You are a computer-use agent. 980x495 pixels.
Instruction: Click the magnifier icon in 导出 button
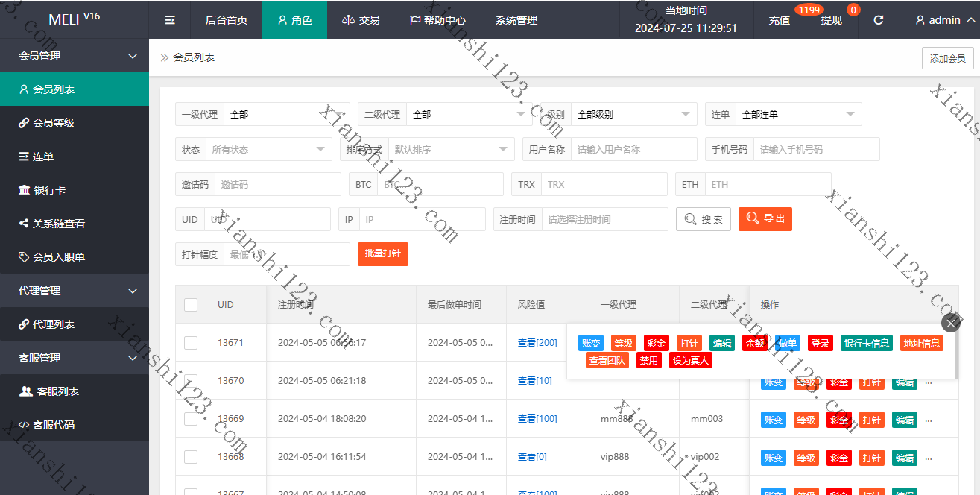[752, 218]
